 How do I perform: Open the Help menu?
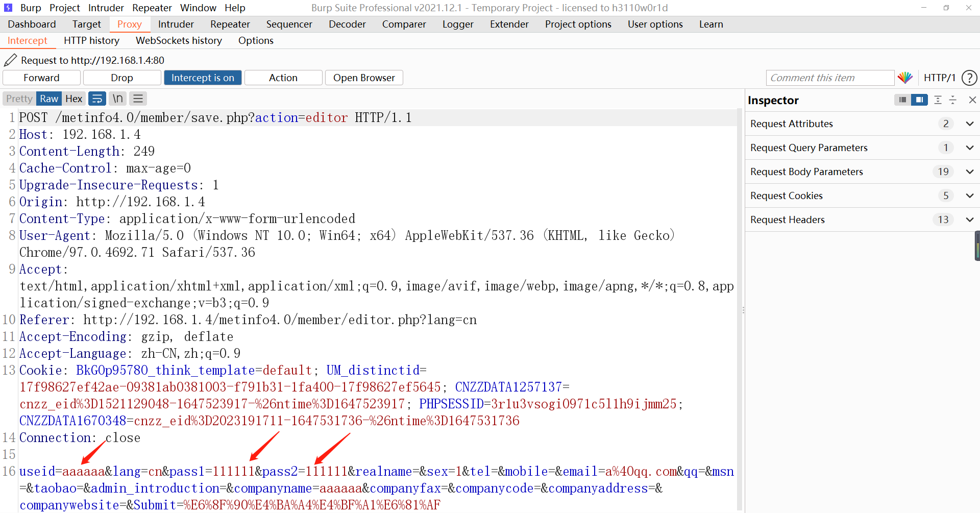(235, 8)
